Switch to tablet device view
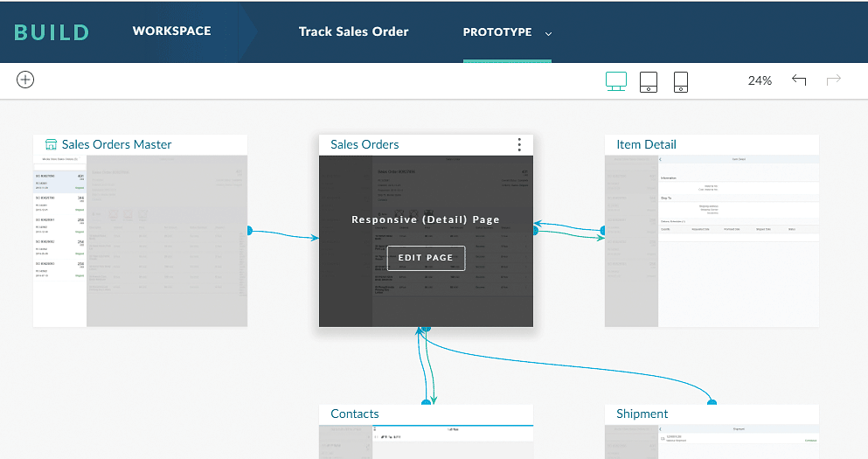This screenshot has width=868, height=459. 649,81
